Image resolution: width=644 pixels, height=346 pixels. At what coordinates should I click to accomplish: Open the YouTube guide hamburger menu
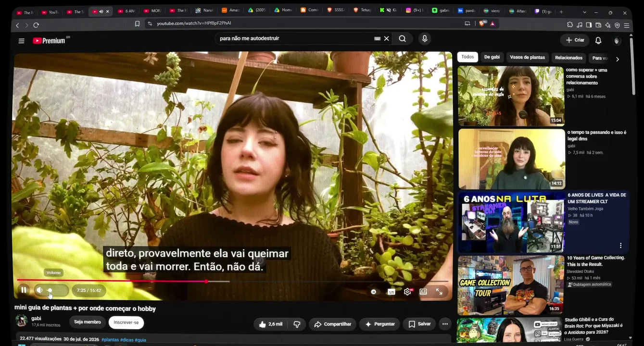pyautogui.click(x=21, y=41)
